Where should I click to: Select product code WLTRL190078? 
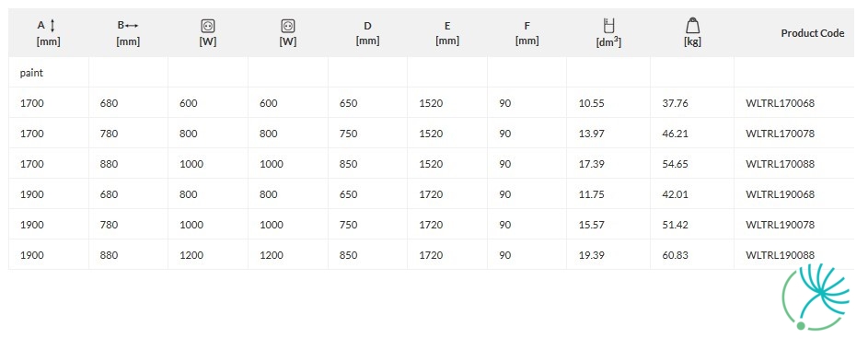coord(780,225)
